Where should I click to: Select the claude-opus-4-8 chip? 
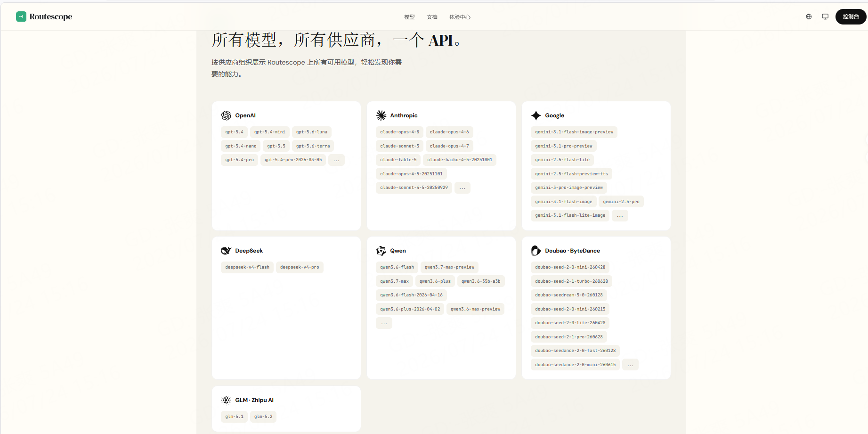pyautogui.click(x=399, y=132)
